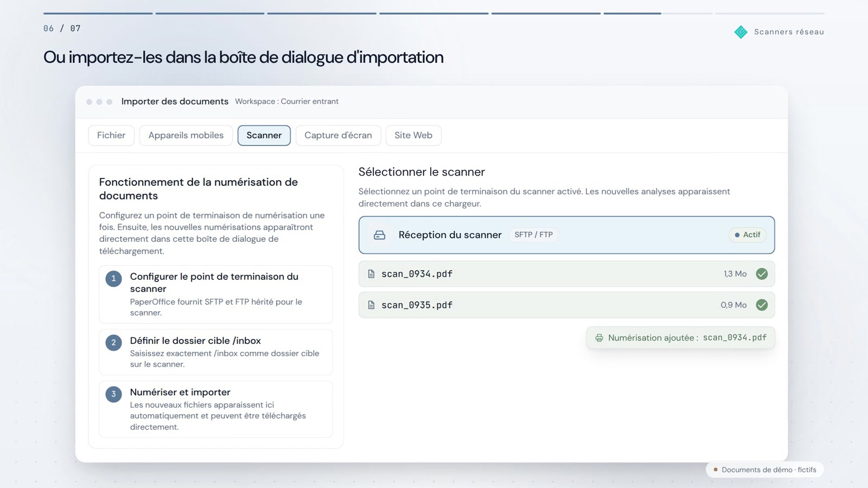Click the 06 / 07 slide counter
Image resolution: width=868 pixels, height=488 pixels.
click(x=62, y=28)
